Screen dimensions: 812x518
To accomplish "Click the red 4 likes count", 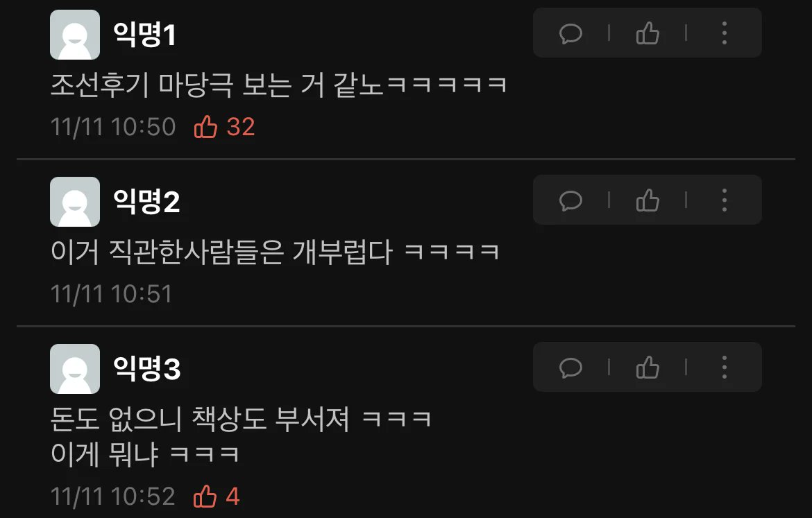I will pos(232,497).
